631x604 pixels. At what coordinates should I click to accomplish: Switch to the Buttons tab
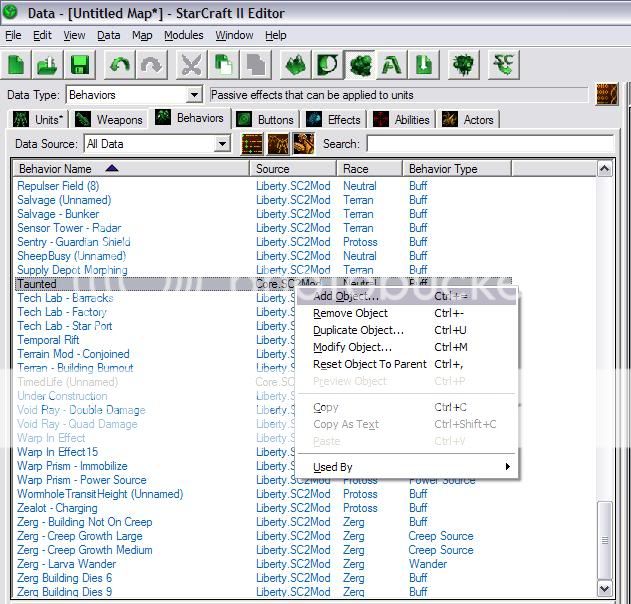click(266, 120)
